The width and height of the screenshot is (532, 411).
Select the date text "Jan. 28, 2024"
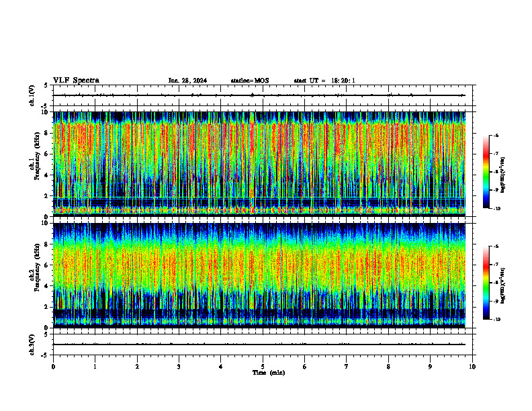(187, 81)
